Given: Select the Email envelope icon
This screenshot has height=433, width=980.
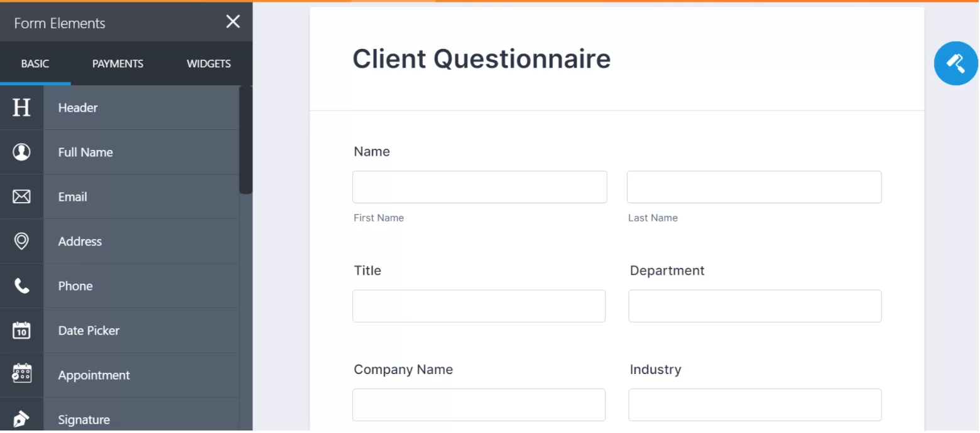Looking at the screenshot, I should click(x=21, y=196).
